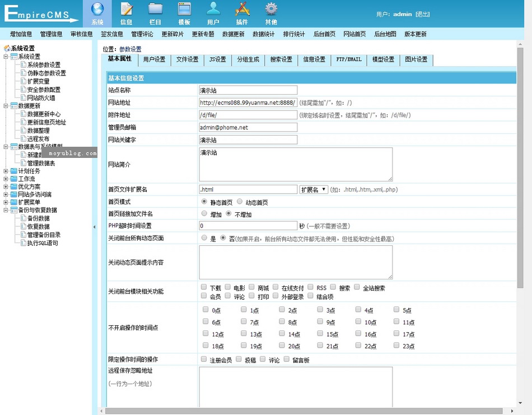Click the sidebar collapse arrow handle
Viewport: 532px width, 415px height.
click(94, 227)
